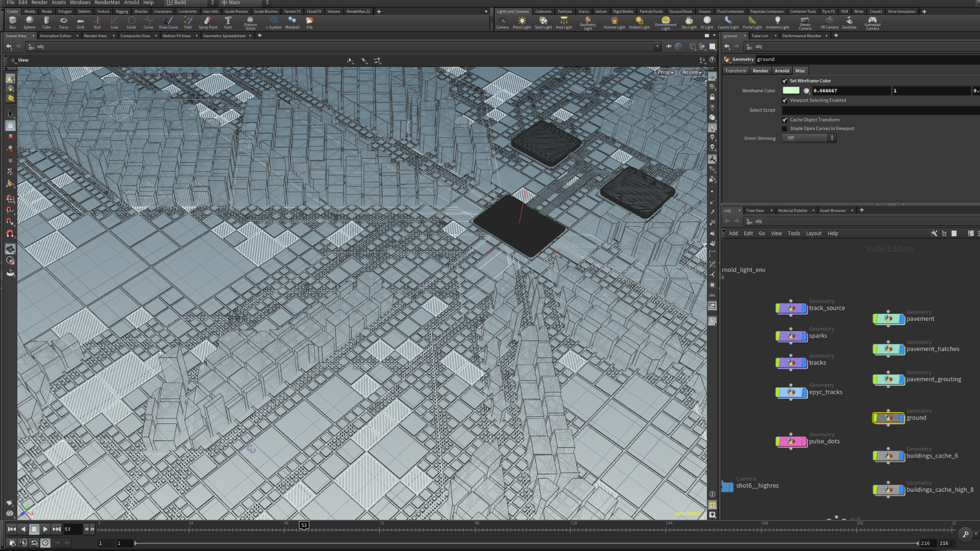980x551 pixels.
Task: Switch to the Geometry Spreadsheet tab
Action: pyautogui.click(x=224, y=36)
